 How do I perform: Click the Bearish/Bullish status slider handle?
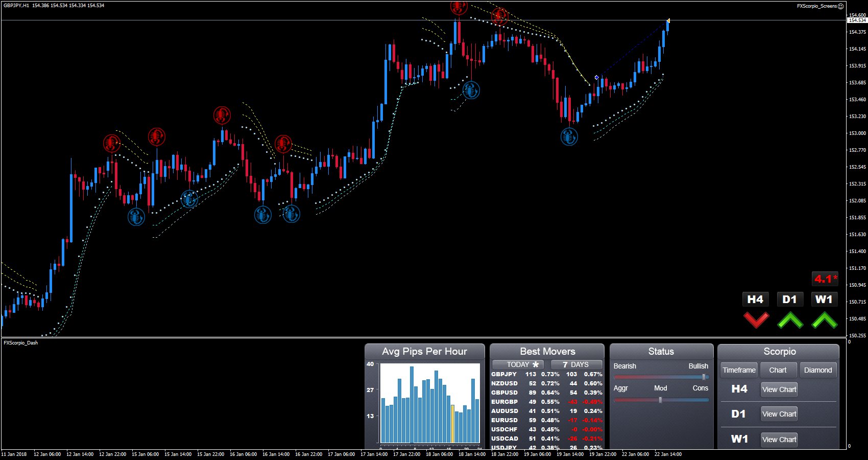(704, 377)
